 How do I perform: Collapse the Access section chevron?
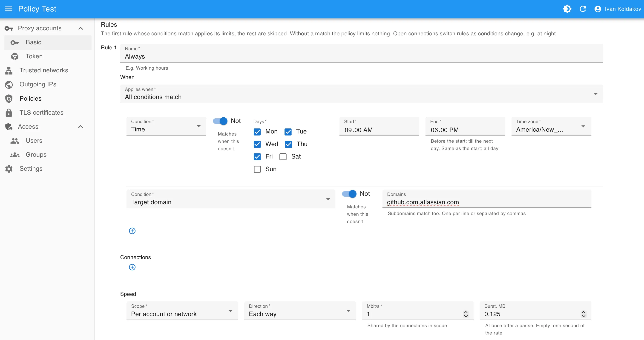pyautogui.click(x=80, y=127)
